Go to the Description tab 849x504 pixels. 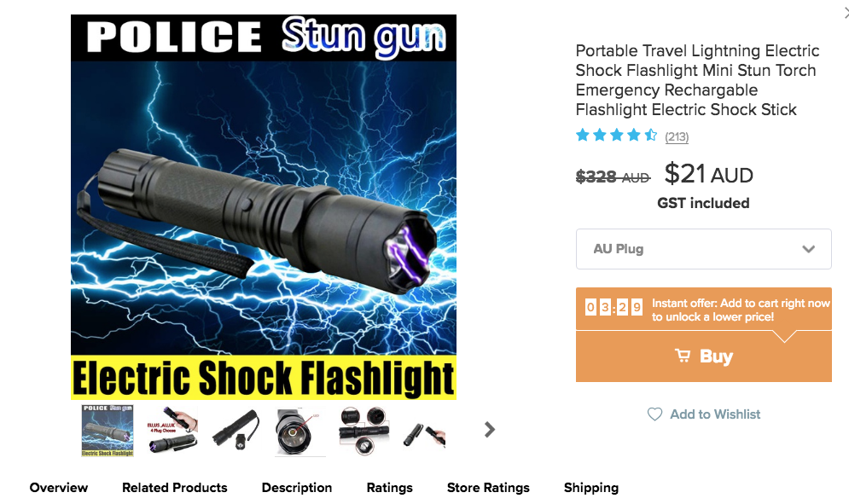(297, 487)
